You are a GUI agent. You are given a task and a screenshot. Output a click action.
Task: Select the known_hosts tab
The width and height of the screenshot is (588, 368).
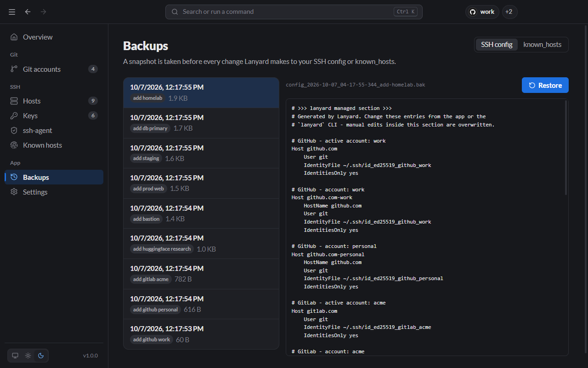543,45
